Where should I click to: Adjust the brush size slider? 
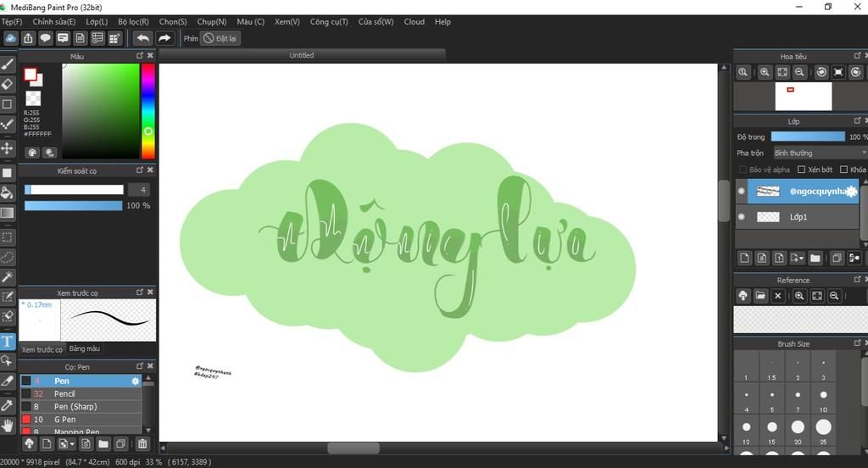74,190
